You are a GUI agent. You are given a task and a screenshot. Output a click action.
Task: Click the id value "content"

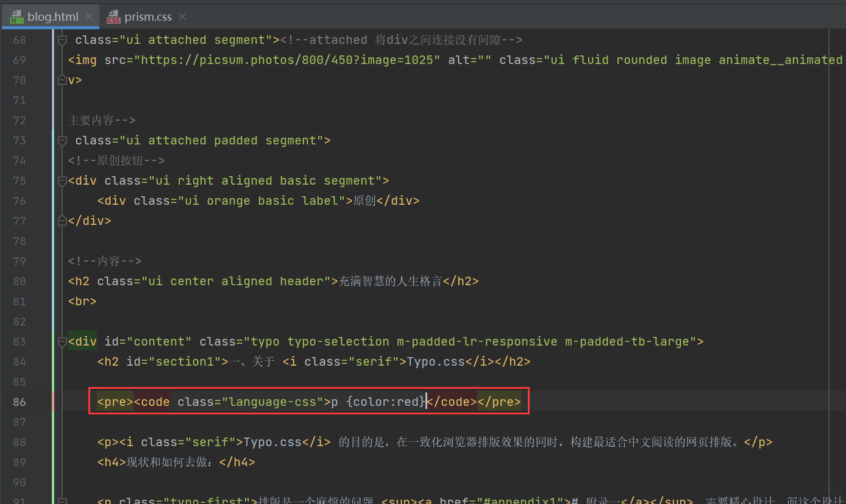click(159, 342)
